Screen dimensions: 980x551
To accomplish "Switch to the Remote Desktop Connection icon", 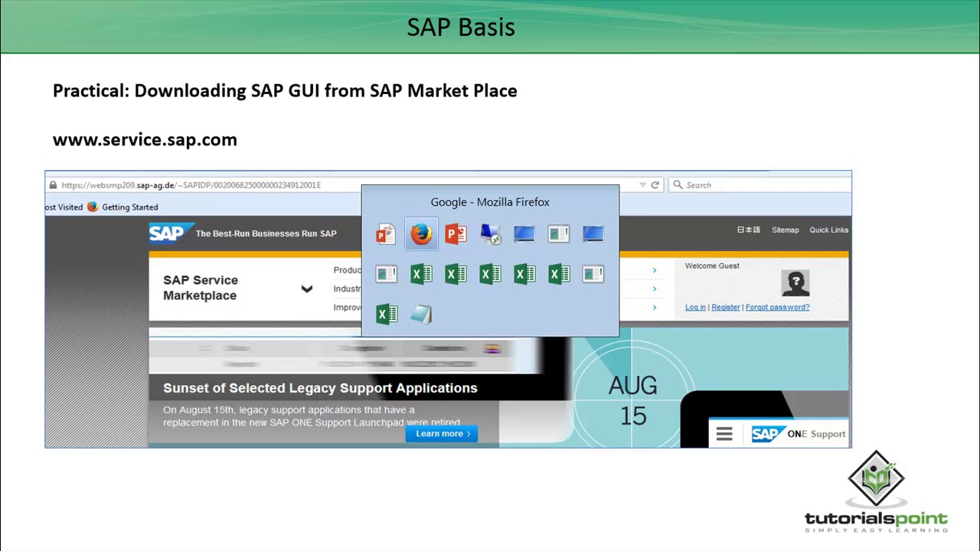I will (x=490, y=234).
